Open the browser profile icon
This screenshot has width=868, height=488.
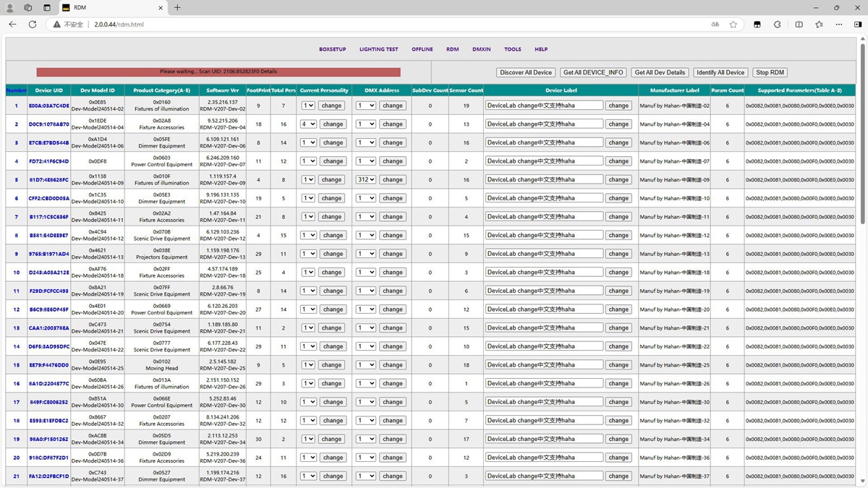click(x=10, y=7)
